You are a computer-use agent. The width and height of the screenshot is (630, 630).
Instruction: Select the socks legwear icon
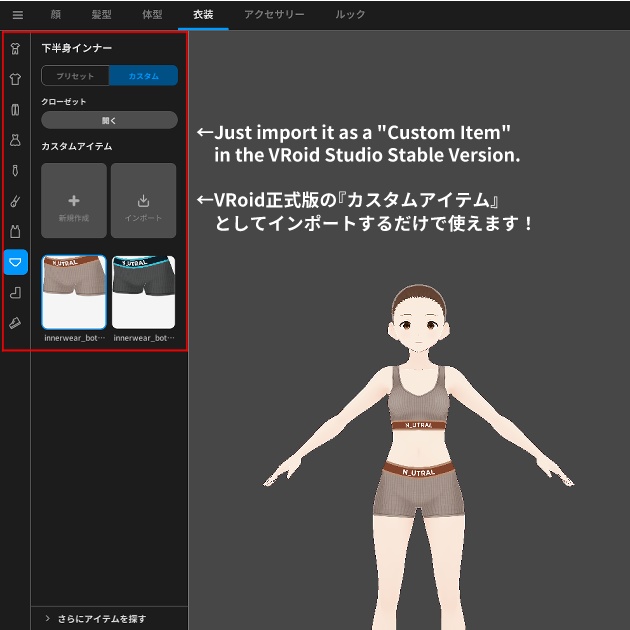pos(16,293)
